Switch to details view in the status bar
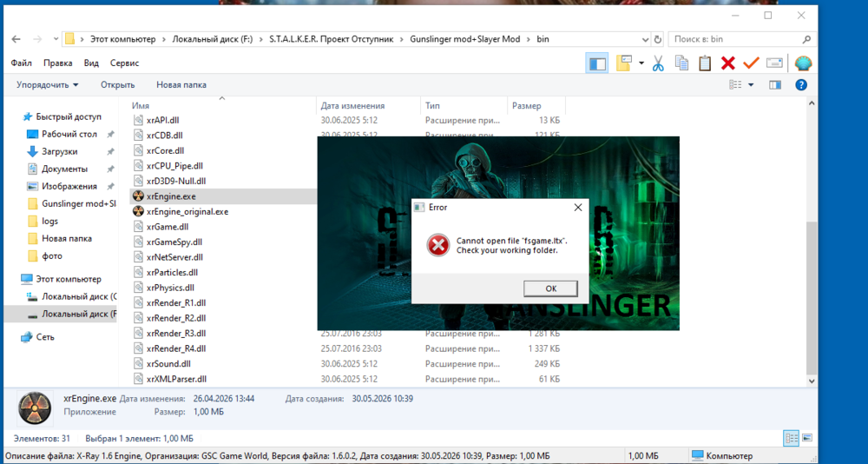Screen dimensions: 868x464 [x=791, y=438]
